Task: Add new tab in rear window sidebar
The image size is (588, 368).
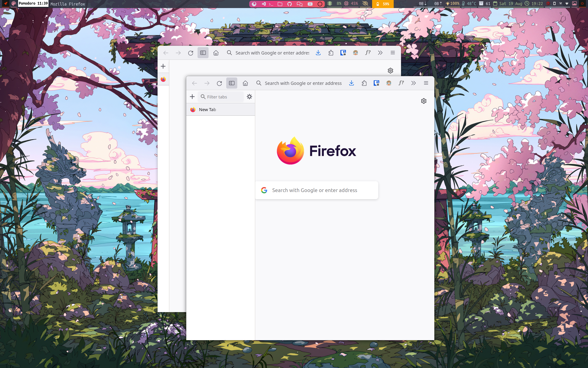Action: [x=163, y=66]
